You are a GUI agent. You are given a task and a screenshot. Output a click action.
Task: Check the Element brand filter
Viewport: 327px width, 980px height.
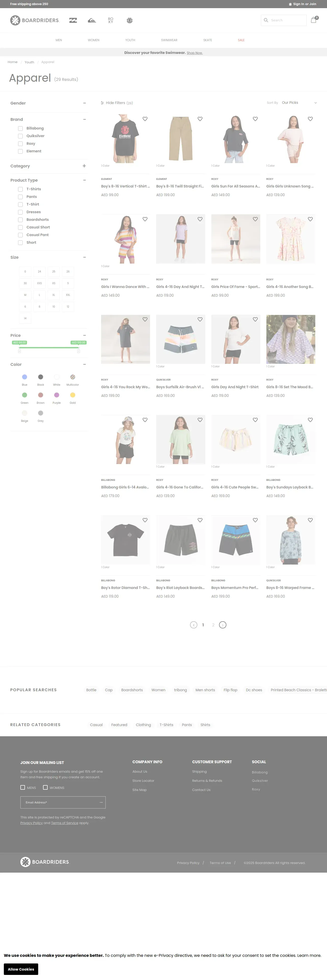[x=21, y=151]
